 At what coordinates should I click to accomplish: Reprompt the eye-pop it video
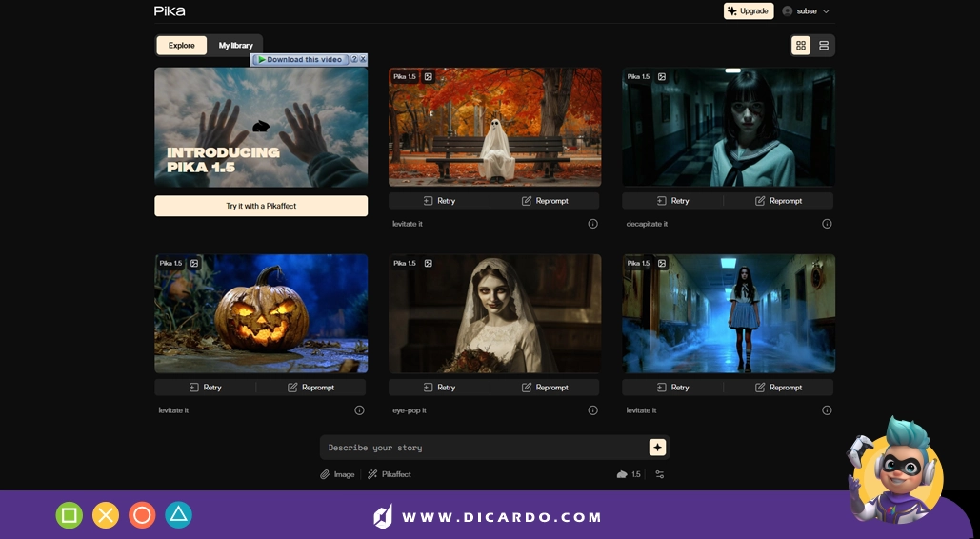[x=545, y=388]
